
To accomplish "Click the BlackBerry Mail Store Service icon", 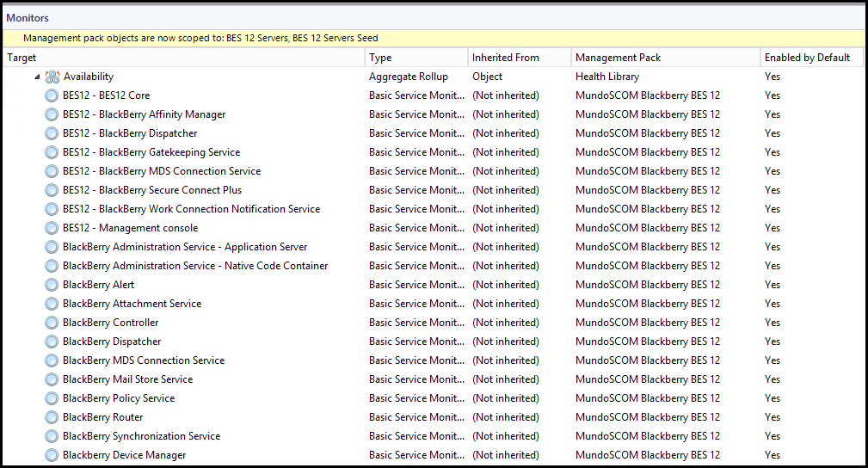I will pyautogui.click(x=52, y=379).
